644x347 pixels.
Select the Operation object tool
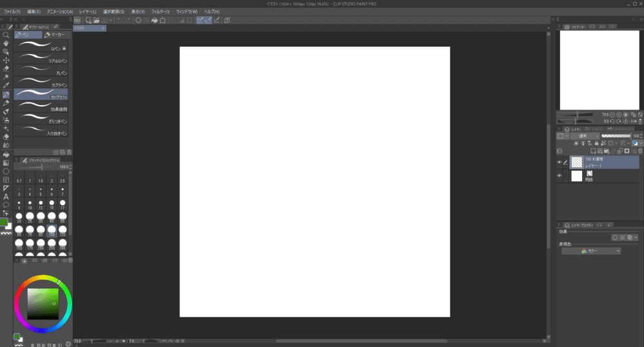[6, 52]
